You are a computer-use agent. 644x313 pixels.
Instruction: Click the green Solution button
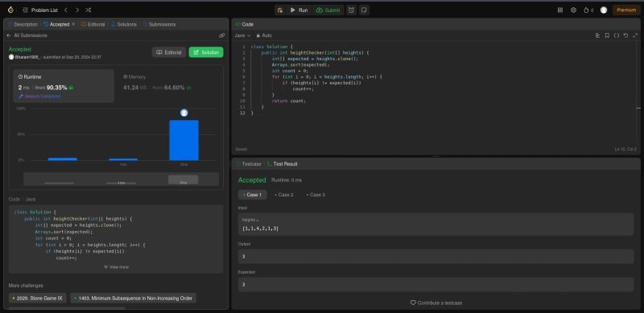pos(206,52)
